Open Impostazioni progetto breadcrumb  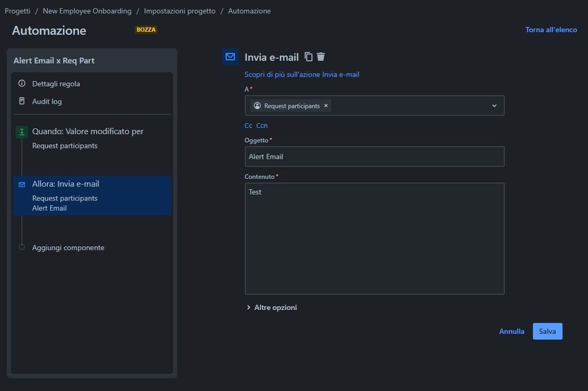pos(180,11)
